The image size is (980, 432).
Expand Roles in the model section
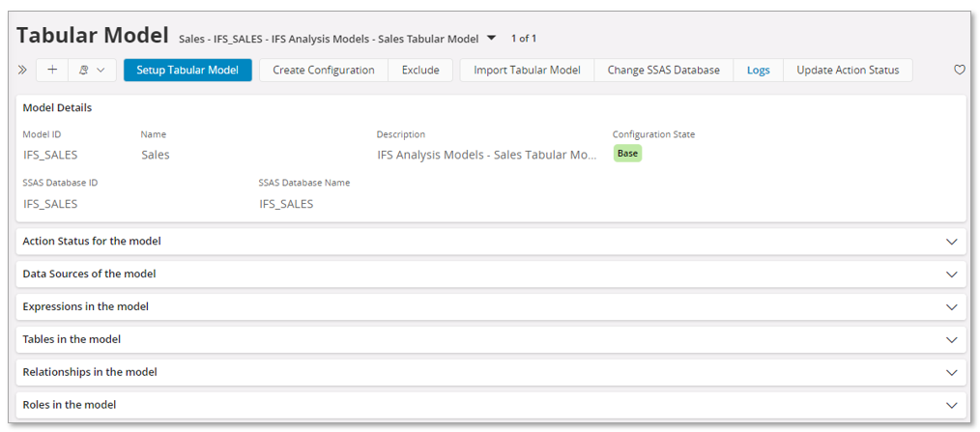click(951, 405)
